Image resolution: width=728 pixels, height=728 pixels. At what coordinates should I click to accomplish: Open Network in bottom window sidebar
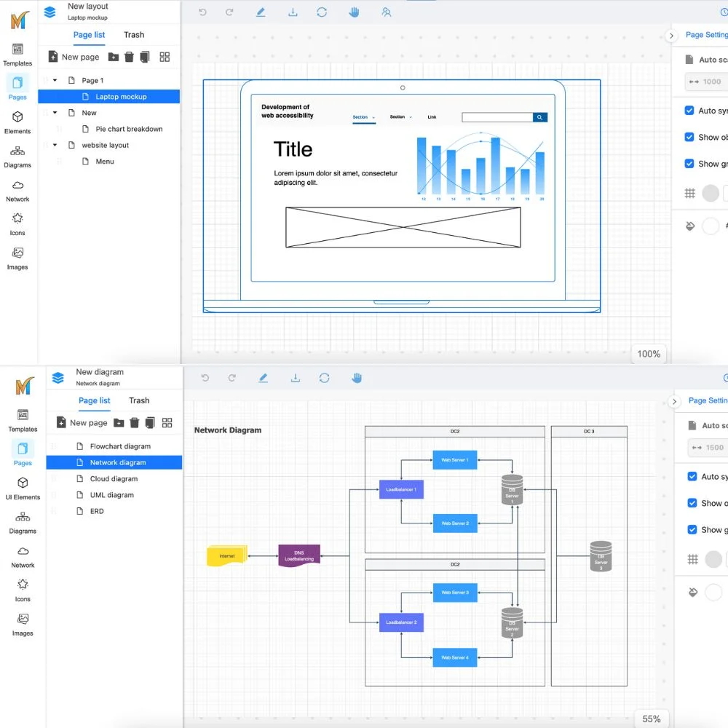[x=23, y=557]
